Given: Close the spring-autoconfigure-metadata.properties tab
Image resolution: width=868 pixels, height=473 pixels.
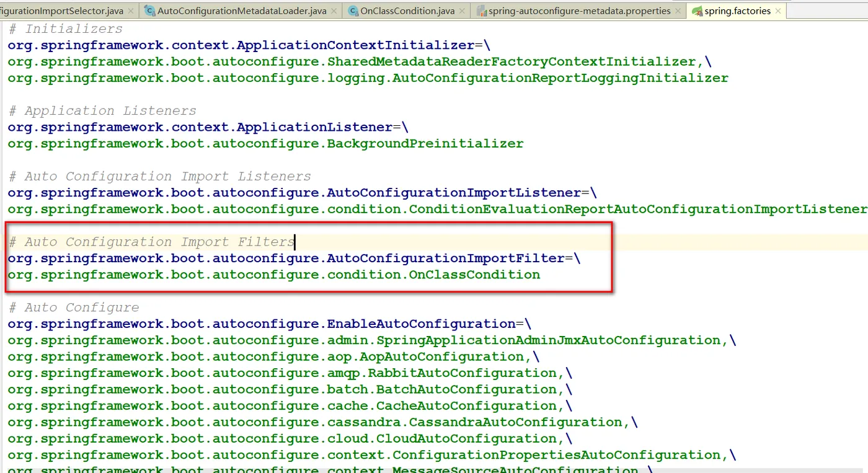Looking at the screenshot, I should 678,11.
